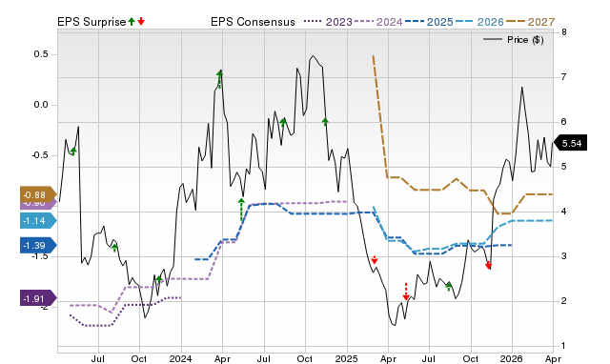
Task: Click the green surprise arrow near August 2025
Action: [x=449, y=286]
